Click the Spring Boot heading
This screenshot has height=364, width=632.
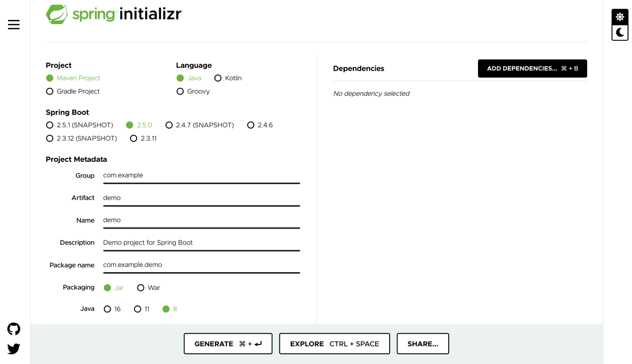[67, 113]
